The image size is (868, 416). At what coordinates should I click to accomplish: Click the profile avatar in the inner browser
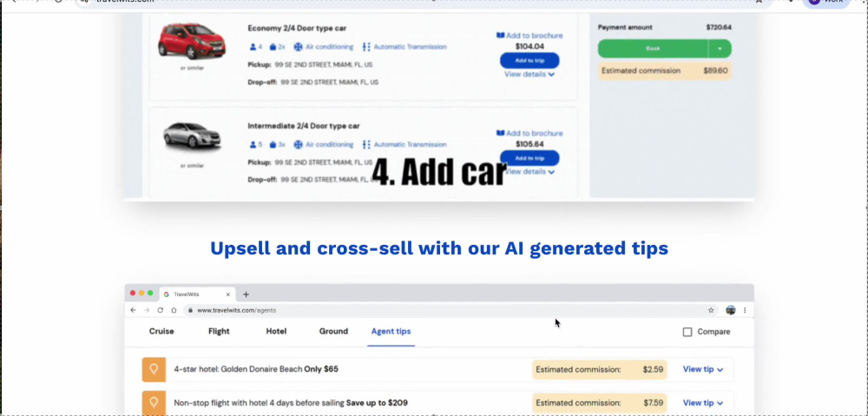[730, 310]
